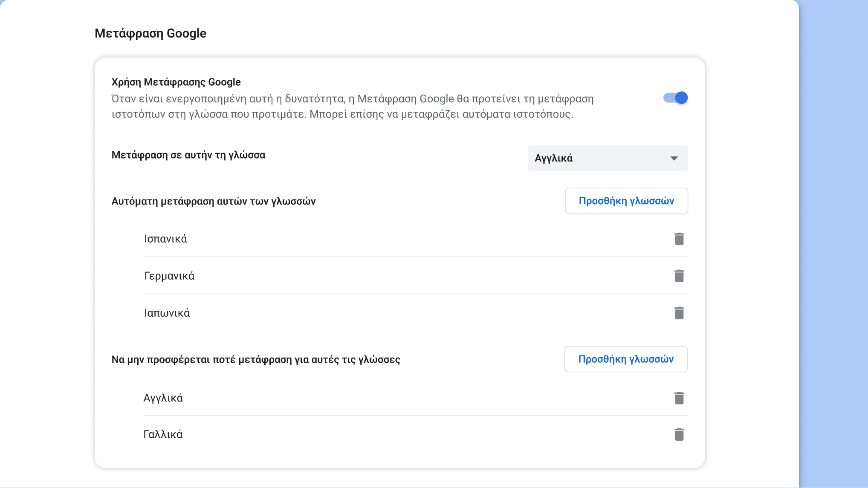Select the Ιαπωνικά language entry
This screenshot has width=868, height=488.
tap(167, 312)
